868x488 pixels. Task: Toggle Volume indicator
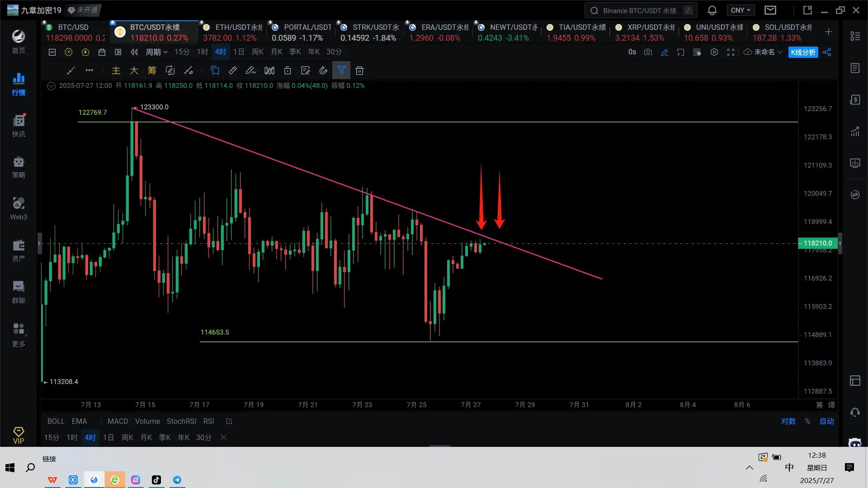tap(147, 421)
